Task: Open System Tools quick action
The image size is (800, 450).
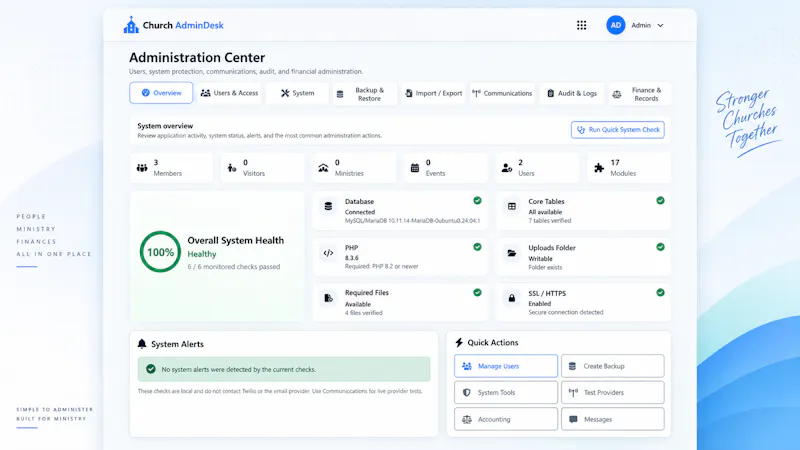Action: [x=506, y=392]
